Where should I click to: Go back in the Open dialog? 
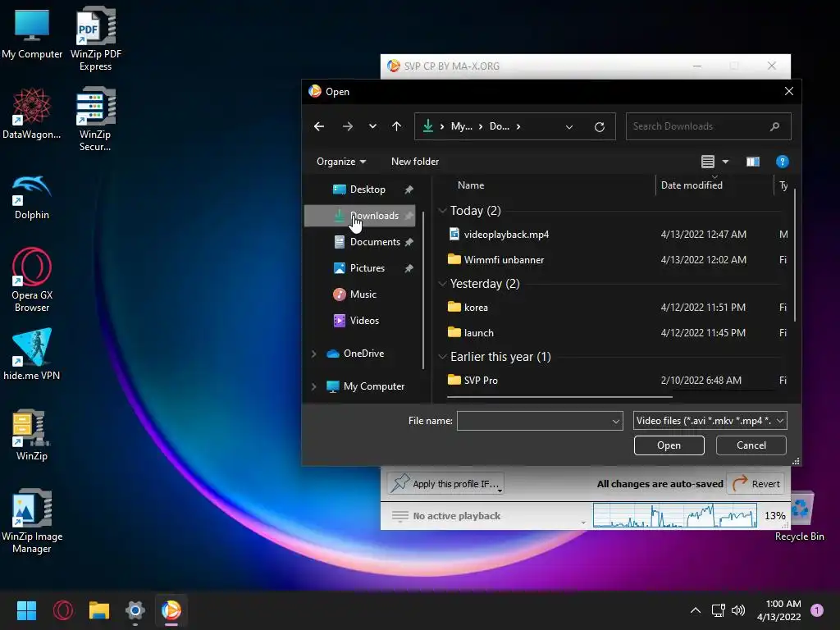point(319,126)
